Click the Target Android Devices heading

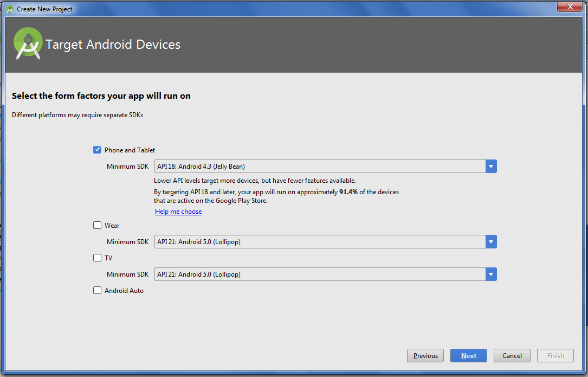113,44
